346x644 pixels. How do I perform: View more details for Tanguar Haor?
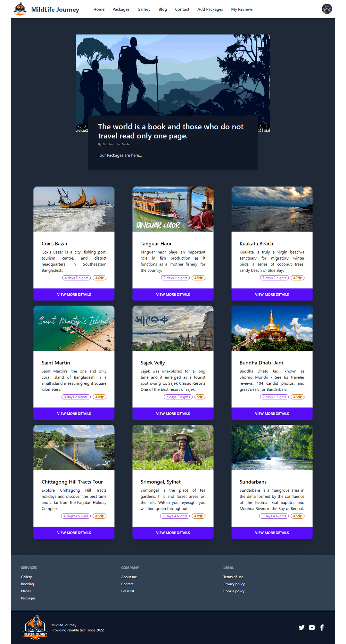[173, 295]
